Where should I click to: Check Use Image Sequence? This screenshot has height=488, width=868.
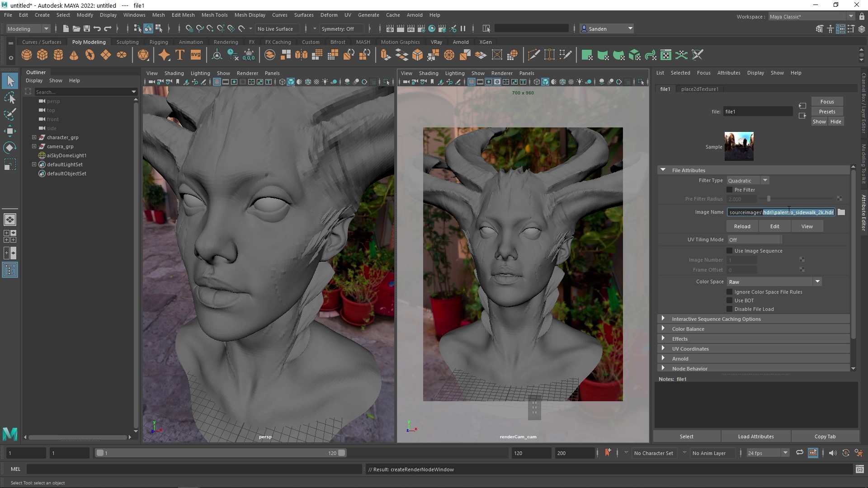(730, 250)
